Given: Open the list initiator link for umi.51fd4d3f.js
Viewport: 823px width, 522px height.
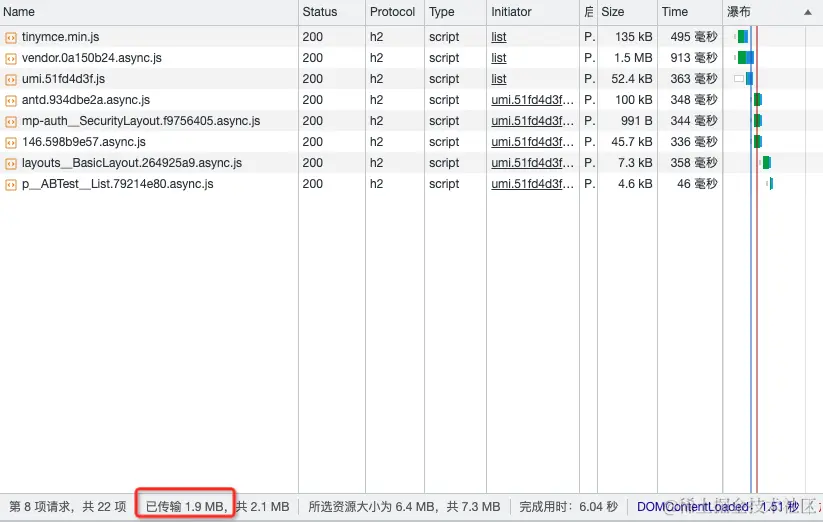Looking at the screenshot, I should [499, 79].
